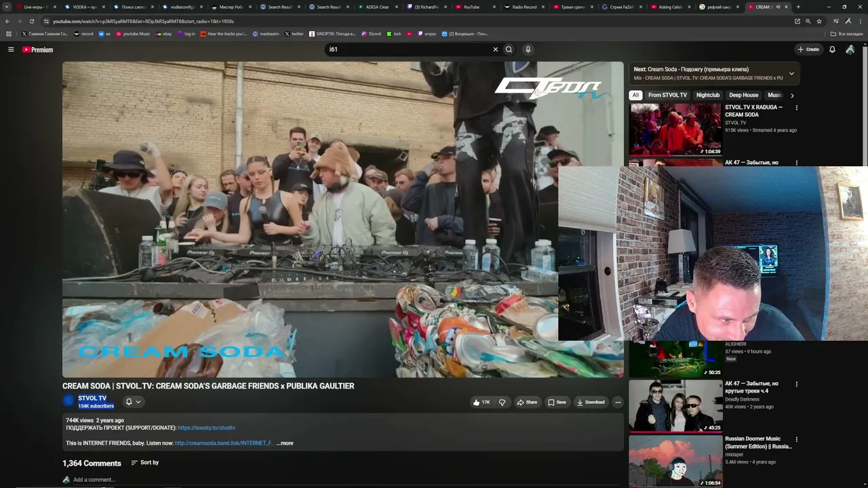Open the Russian Doomer Music thumbnail
The image size is (868, 488).
(675, 461)
